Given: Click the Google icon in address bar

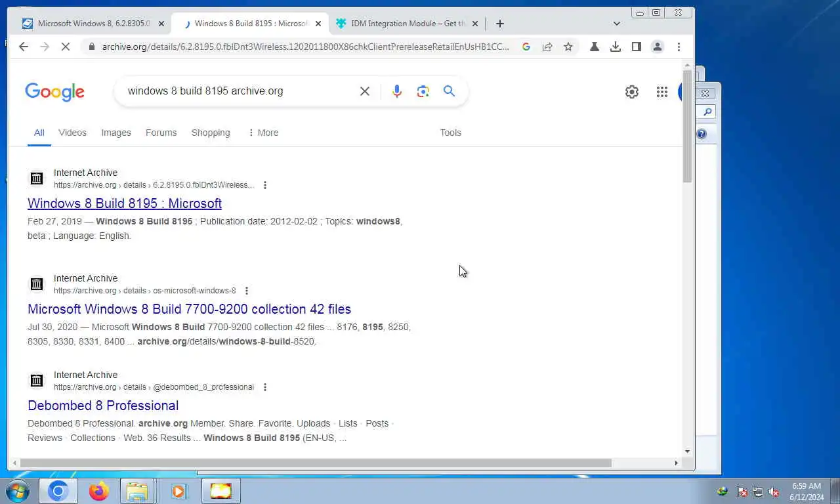Looking at the screenshot, I should [x=526, y=47].
